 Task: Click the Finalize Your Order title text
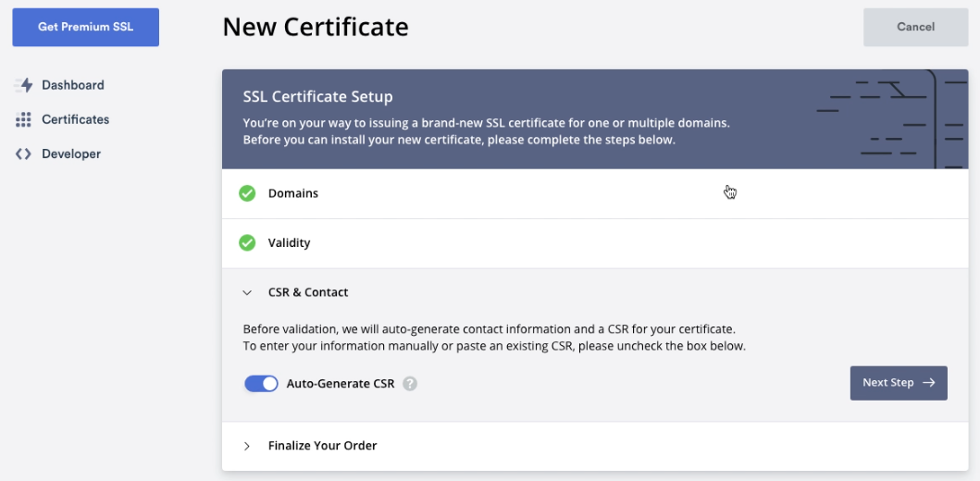[322, 446]
